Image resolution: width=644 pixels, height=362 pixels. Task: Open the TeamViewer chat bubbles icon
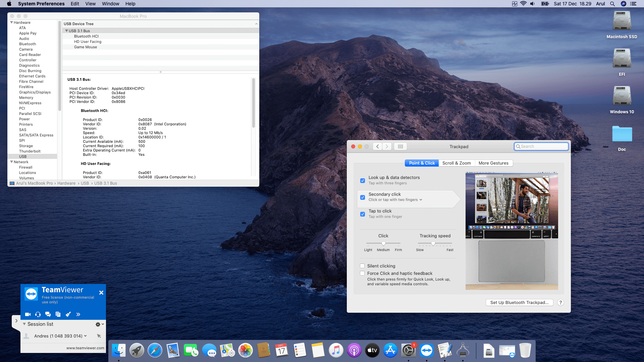pos(48,314)
